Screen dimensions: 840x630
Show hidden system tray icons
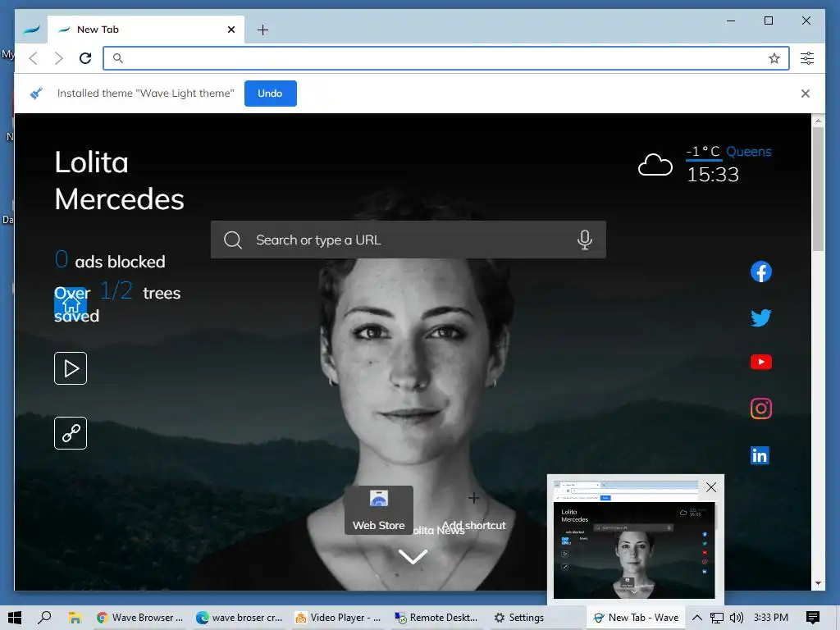coord(697,618)
